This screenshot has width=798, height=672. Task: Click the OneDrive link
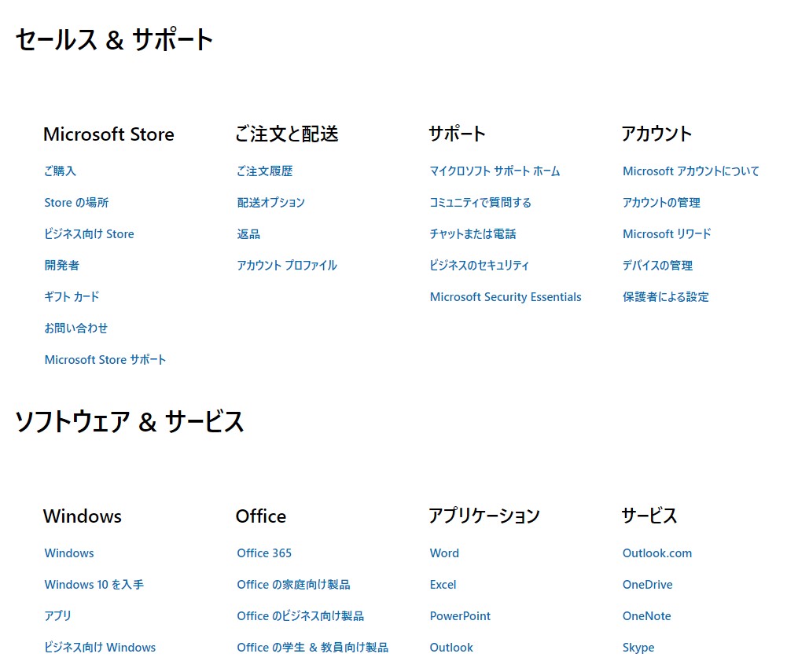point(647,585)
